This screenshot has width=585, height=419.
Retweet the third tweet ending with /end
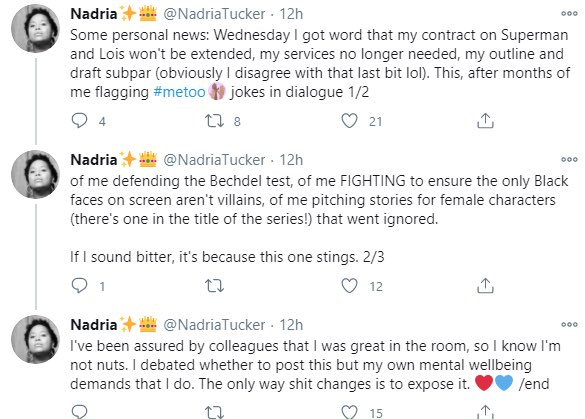215,412
